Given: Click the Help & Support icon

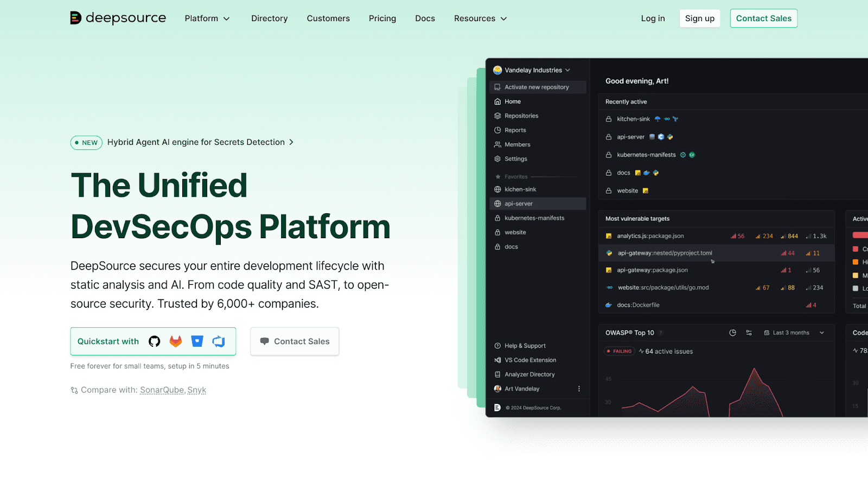Looking at the screenshot, I should tap(497, 346).
